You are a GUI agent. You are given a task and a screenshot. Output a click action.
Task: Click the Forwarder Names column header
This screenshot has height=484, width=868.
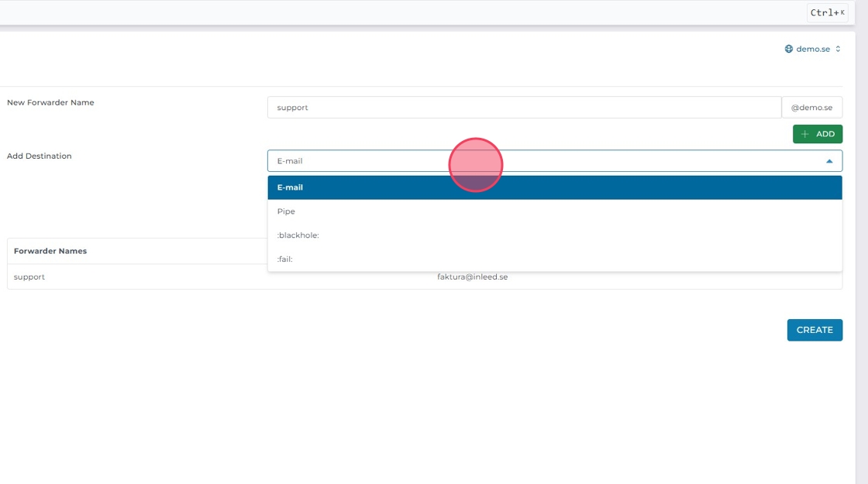pyautogui.click(x=50, y=251)
